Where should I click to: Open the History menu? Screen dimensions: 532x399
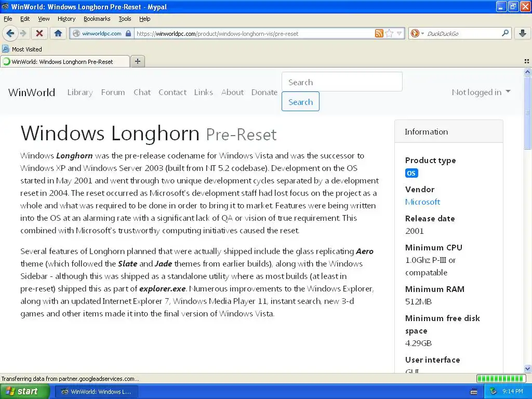pyautogui.click(x=66, y=19)
